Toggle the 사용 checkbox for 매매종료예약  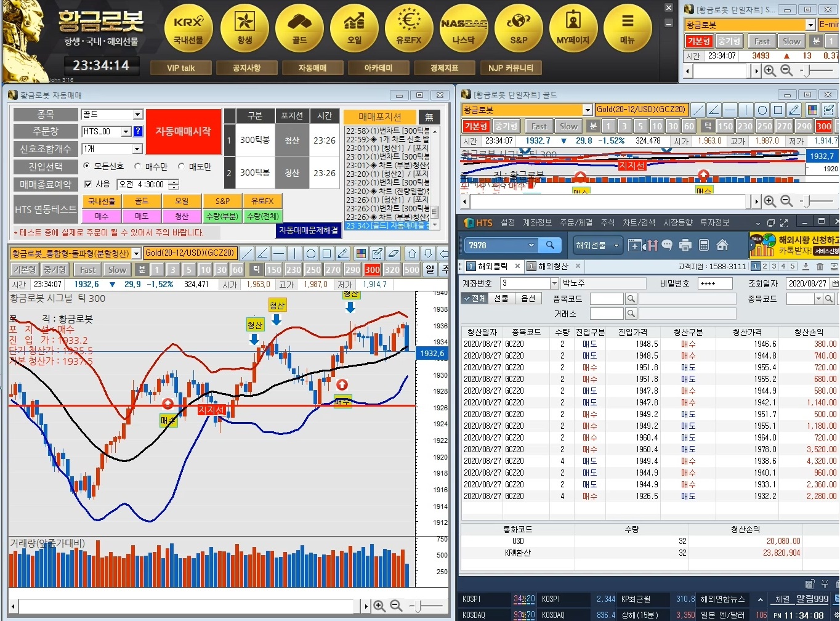pyautogui.click(x=87, y=184)
